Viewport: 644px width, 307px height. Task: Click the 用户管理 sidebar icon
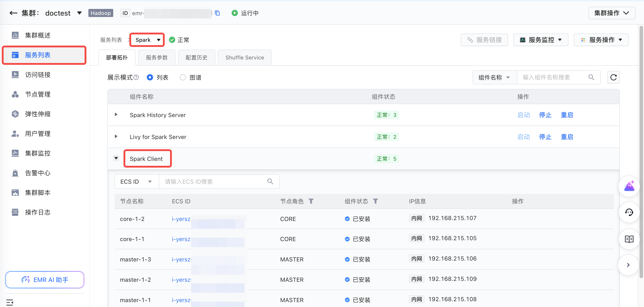15,134
